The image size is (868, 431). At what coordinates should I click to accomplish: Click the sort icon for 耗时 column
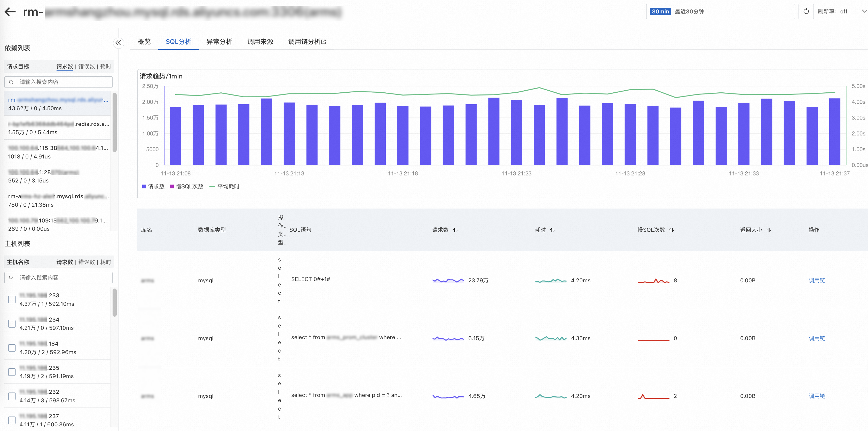[552, 230]
